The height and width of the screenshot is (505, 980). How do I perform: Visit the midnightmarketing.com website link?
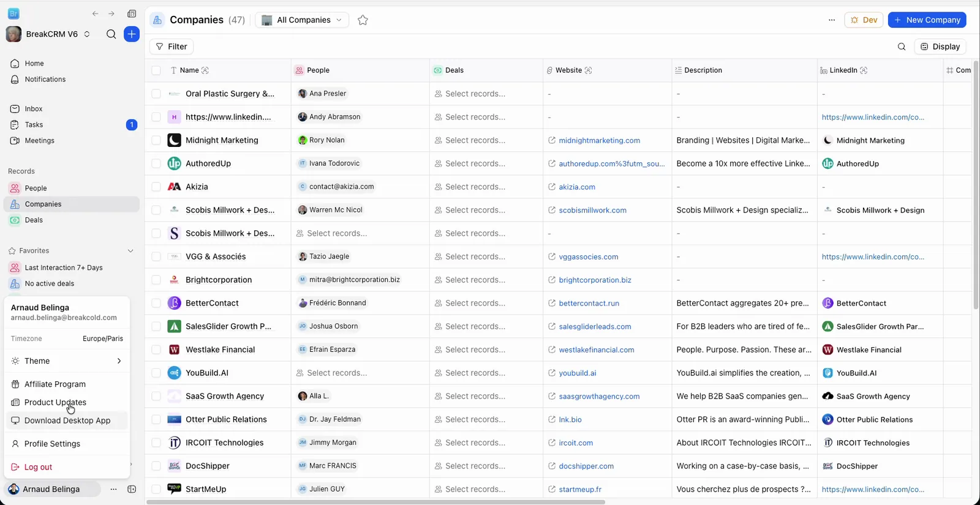pos(599,141)
